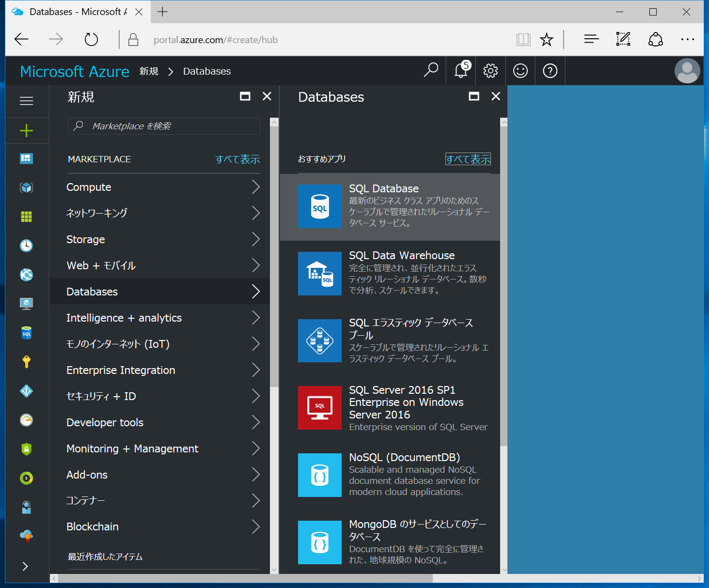Open the account avatar menu
The image size is (709, 588).
(x=687, y=71)
